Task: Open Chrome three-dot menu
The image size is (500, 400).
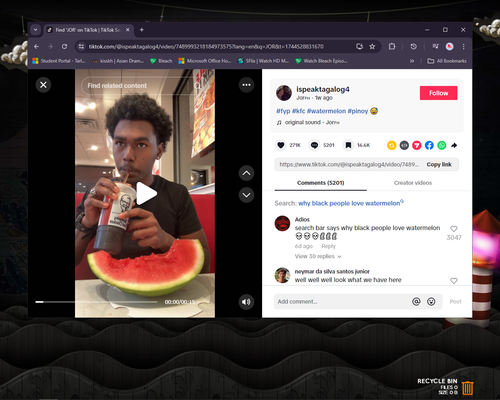Action: [463, 46]
